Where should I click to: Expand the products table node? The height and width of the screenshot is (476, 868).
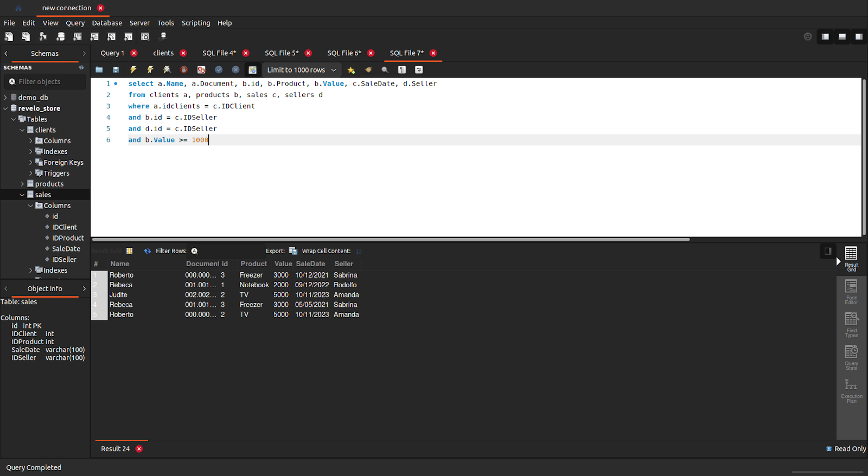pos(22,184)
